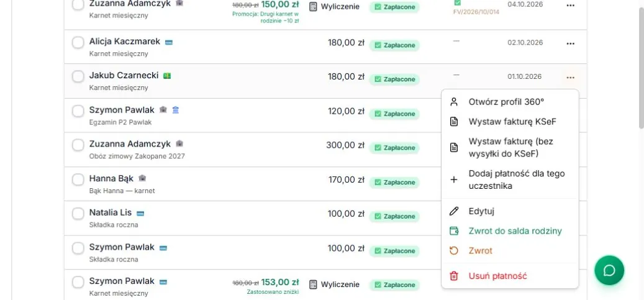Click the page vertical scrollbar

coord(641,68)
